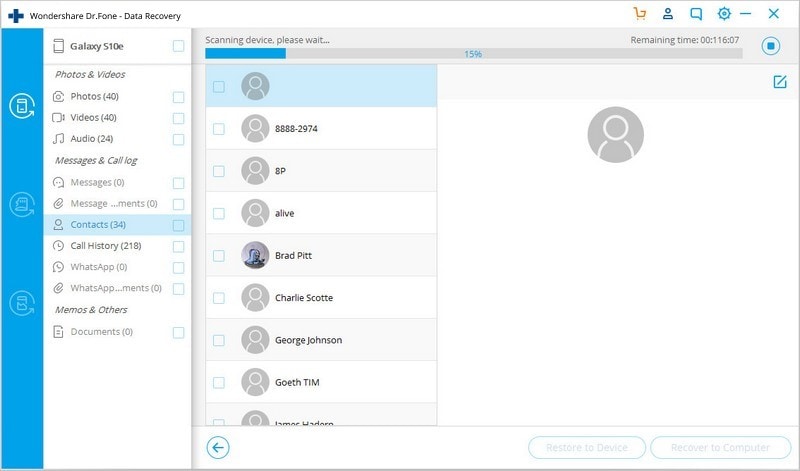Select the phone recovery sidebar icon

pyautogui.click(x=22, y=106)
